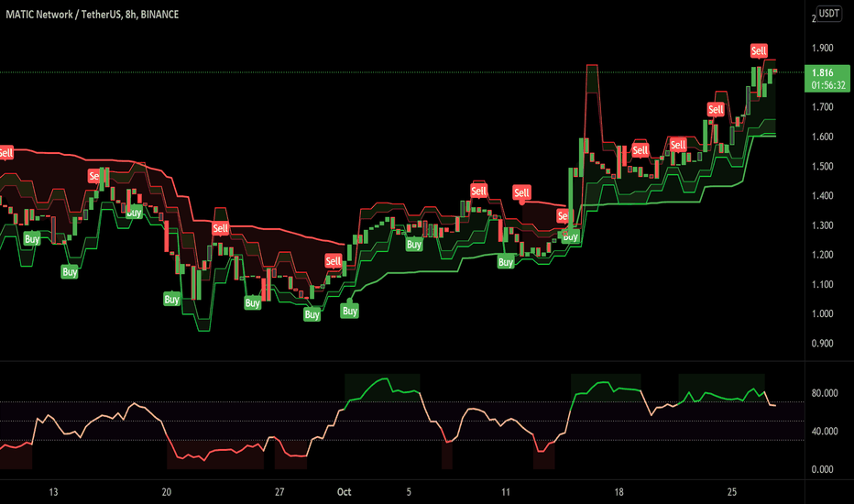Click the 1.300 price axis label

coord(823,225)
